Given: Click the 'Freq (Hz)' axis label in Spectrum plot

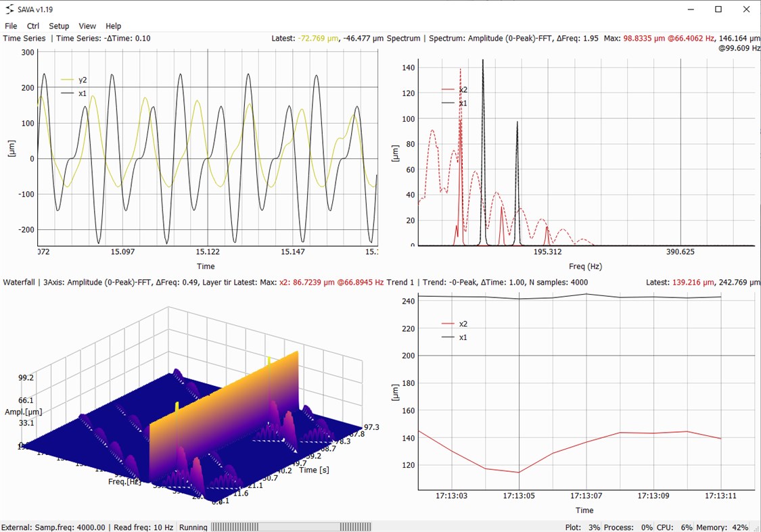Looking at the screenshot, I should 585,266.
